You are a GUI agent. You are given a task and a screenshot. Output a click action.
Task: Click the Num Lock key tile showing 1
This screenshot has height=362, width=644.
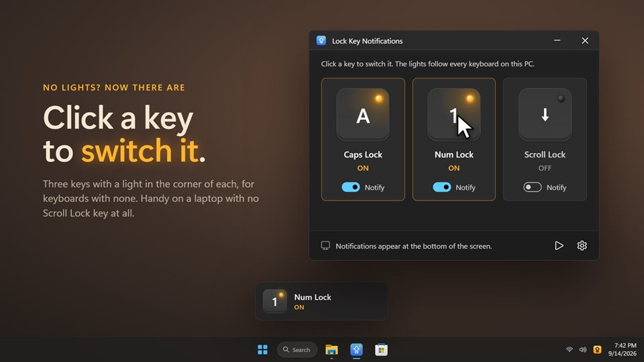point(454,115)
